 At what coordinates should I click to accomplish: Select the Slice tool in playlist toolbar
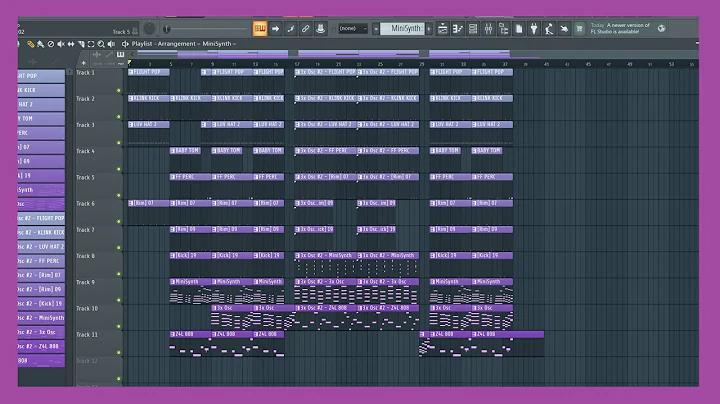tap(81, 44)
